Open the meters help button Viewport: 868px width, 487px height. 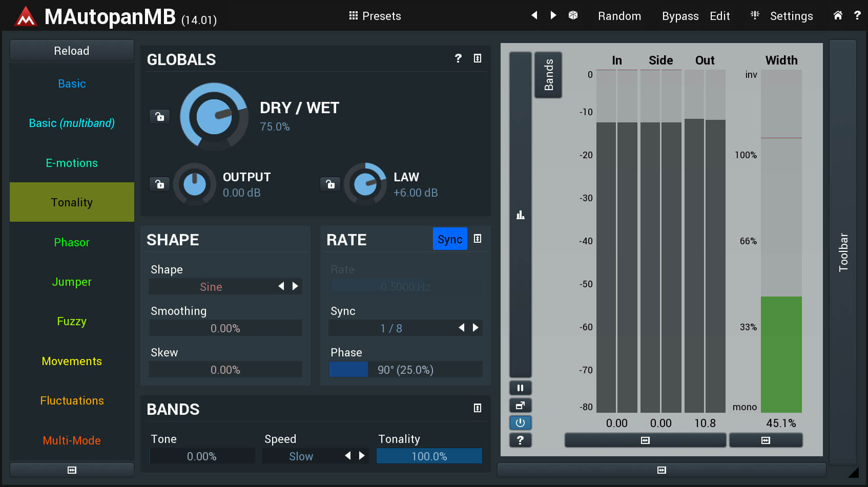click(x=521, y=440)
